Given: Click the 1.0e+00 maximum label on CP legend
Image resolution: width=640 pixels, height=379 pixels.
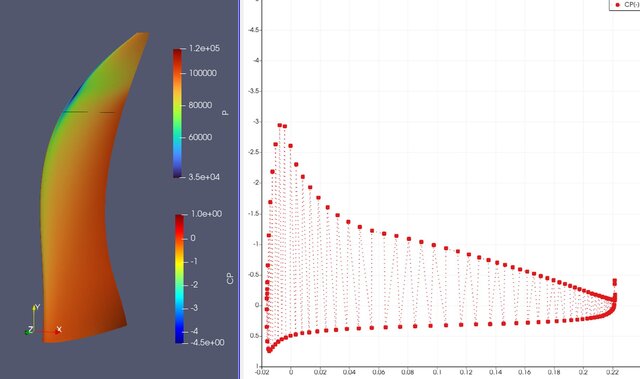Looking at the screenshot, I should coord(207,214).
